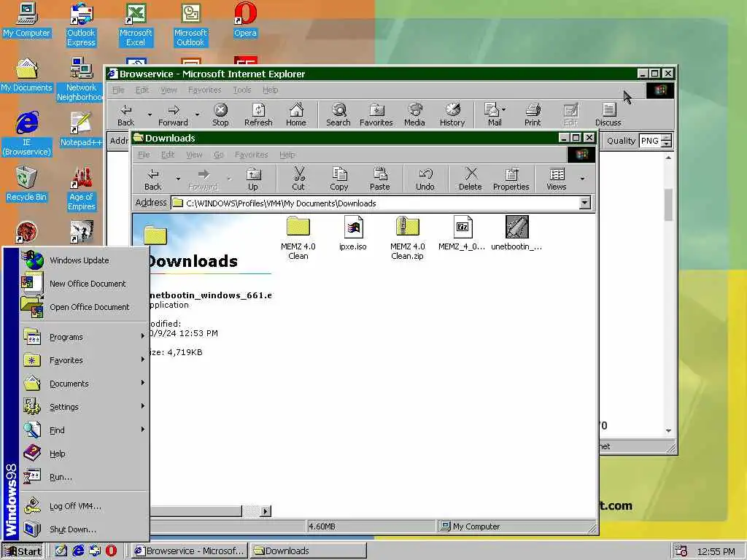Click Cut in Downloads toolbar
747x560 pixels.
coord(298,179)
